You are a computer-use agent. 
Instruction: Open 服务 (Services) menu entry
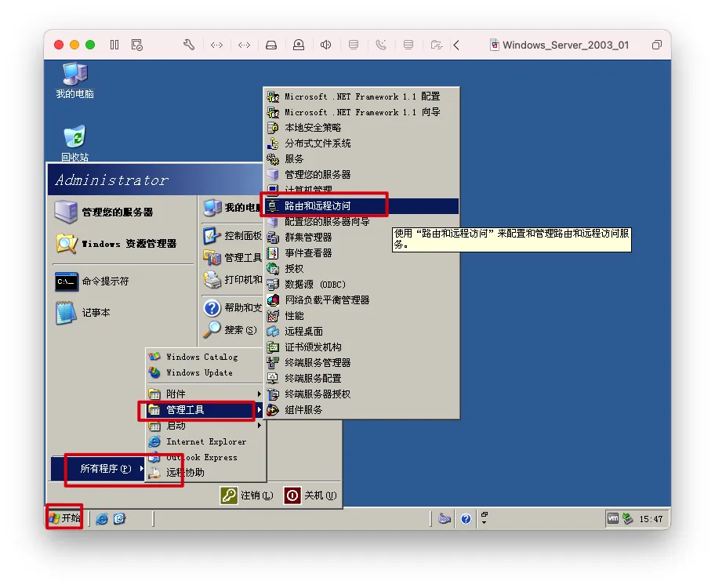[361, 158]
